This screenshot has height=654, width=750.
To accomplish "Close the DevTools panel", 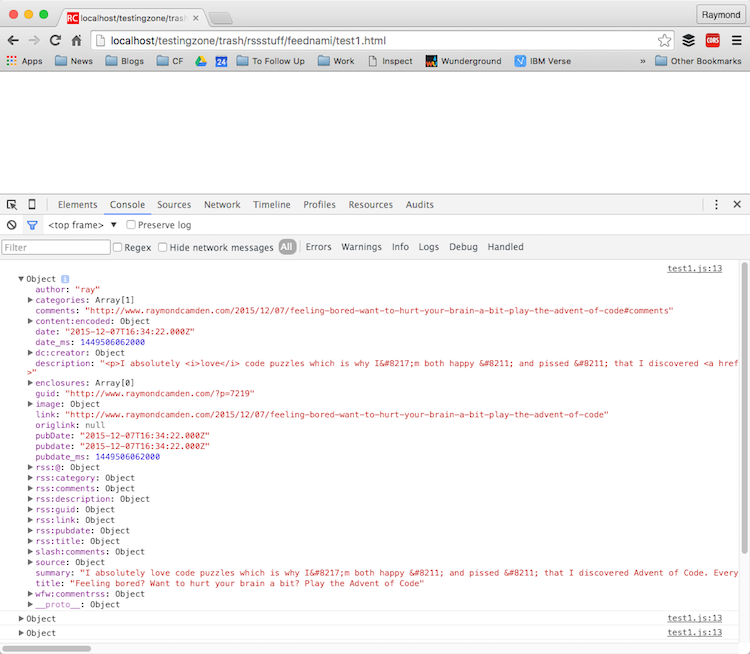I will pyautogui.click(x=737, y=205).
